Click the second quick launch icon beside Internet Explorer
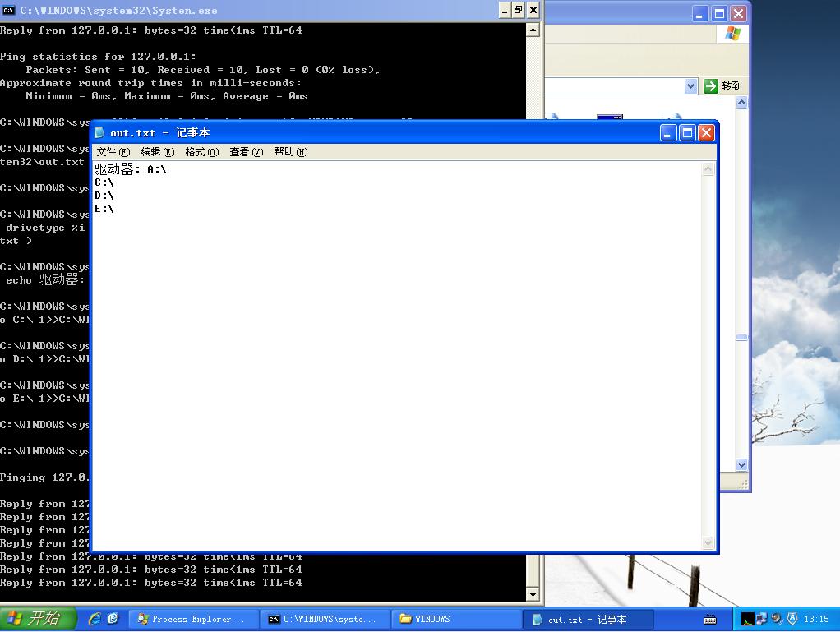The image size is (840, 632). click(x=113, y=619)
